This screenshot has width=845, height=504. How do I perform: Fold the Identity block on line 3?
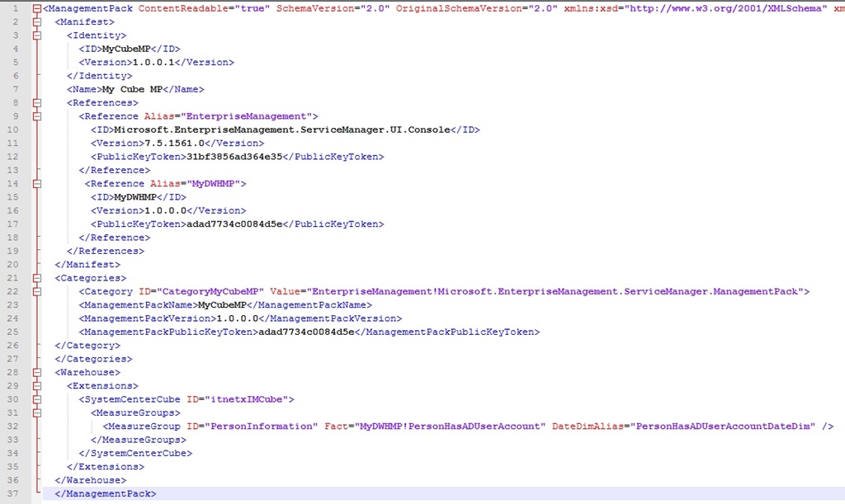pyautogui.click(x=36, y=35)
